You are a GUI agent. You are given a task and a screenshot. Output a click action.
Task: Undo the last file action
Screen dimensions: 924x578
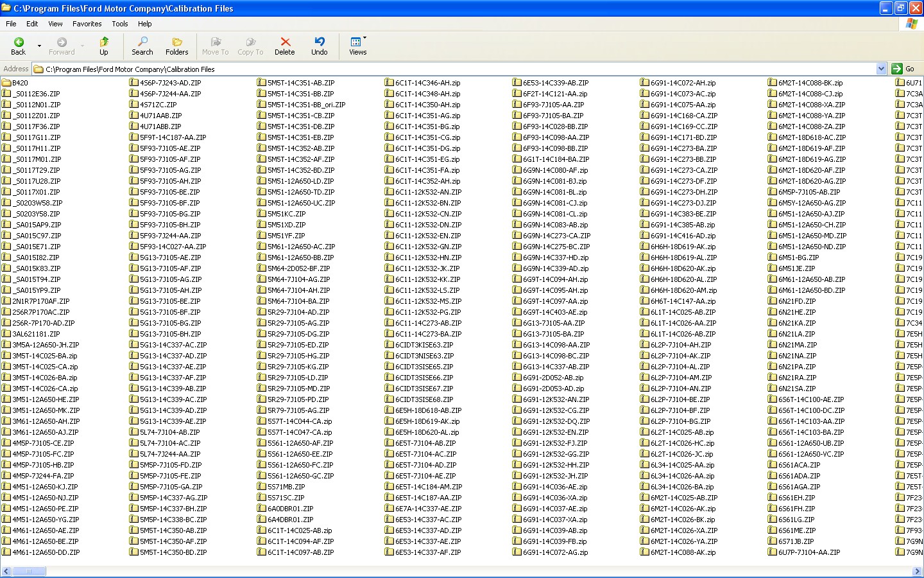tap(320, 46)
